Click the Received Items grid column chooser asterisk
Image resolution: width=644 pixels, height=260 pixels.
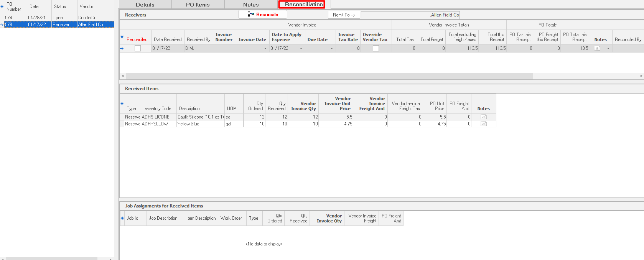[x=122, y=104]
